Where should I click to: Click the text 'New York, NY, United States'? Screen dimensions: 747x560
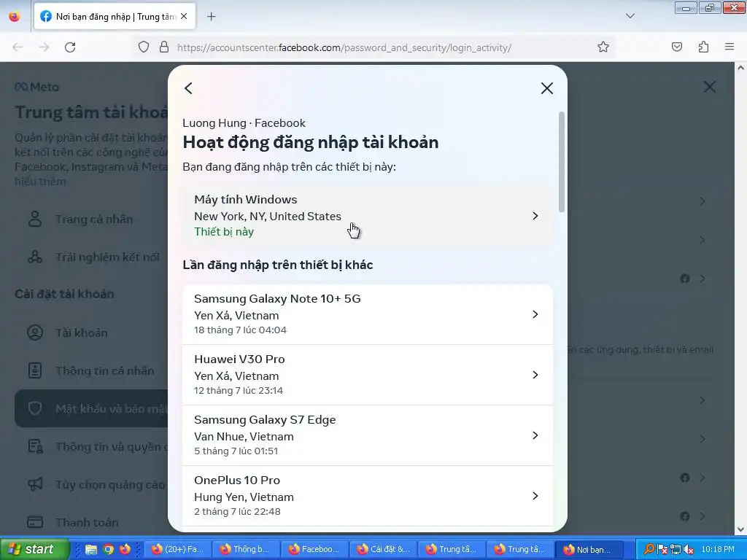click(x=268, y=216)
